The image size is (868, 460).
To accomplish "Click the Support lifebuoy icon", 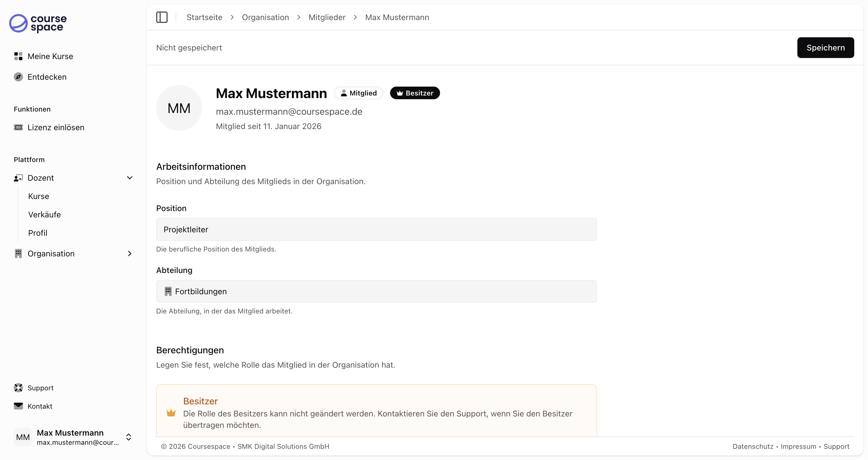I will (x=18, y=388).
